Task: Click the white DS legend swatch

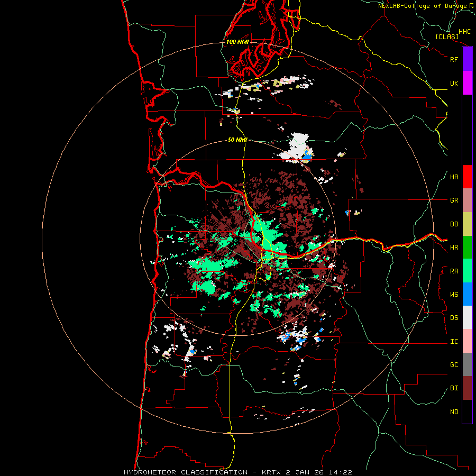Action: pos(467,317)
